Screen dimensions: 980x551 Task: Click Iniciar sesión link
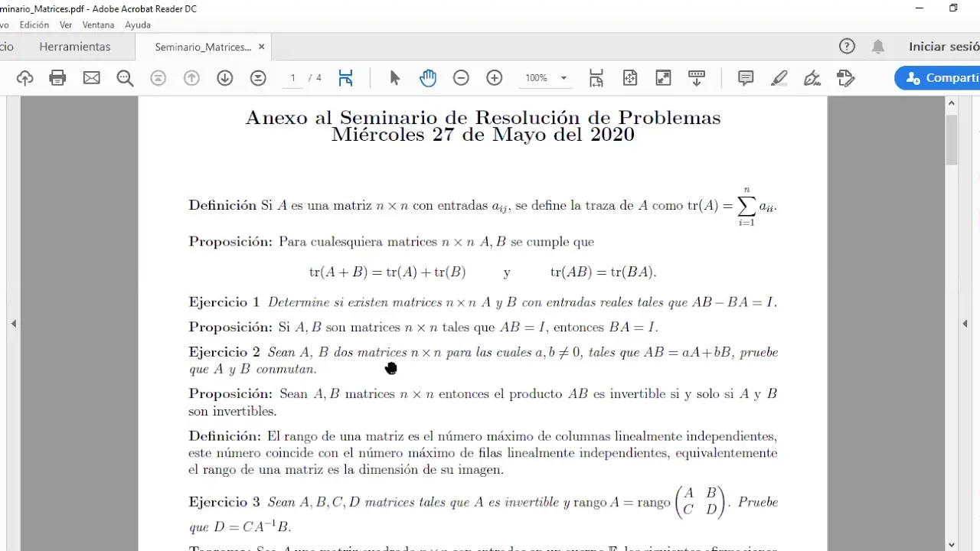pyautogui.click(x=944, y=47)
